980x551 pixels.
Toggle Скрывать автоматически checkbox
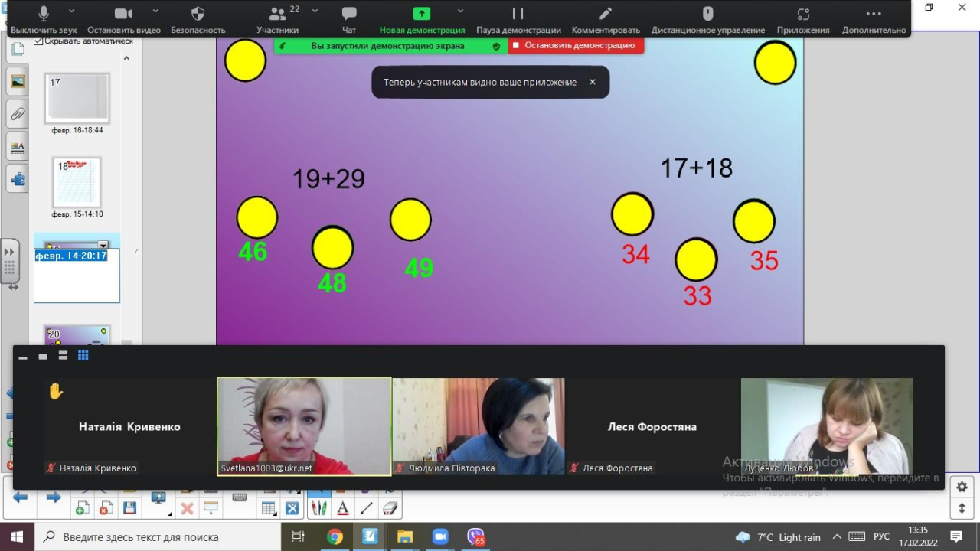pos(39,41)
